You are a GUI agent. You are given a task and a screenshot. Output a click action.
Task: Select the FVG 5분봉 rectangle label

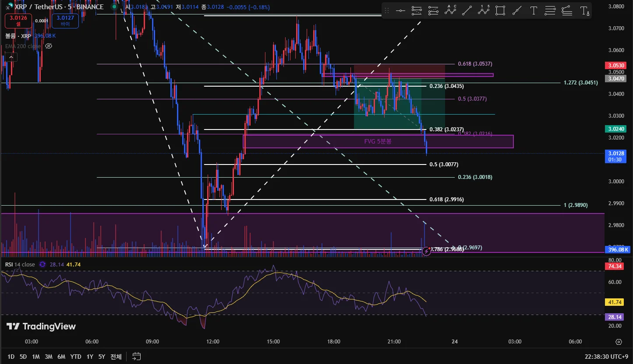(378, 141)
